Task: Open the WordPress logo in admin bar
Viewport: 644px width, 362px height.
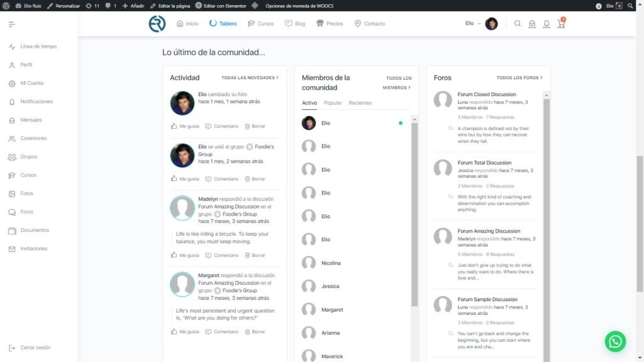Action: point(6,6)
